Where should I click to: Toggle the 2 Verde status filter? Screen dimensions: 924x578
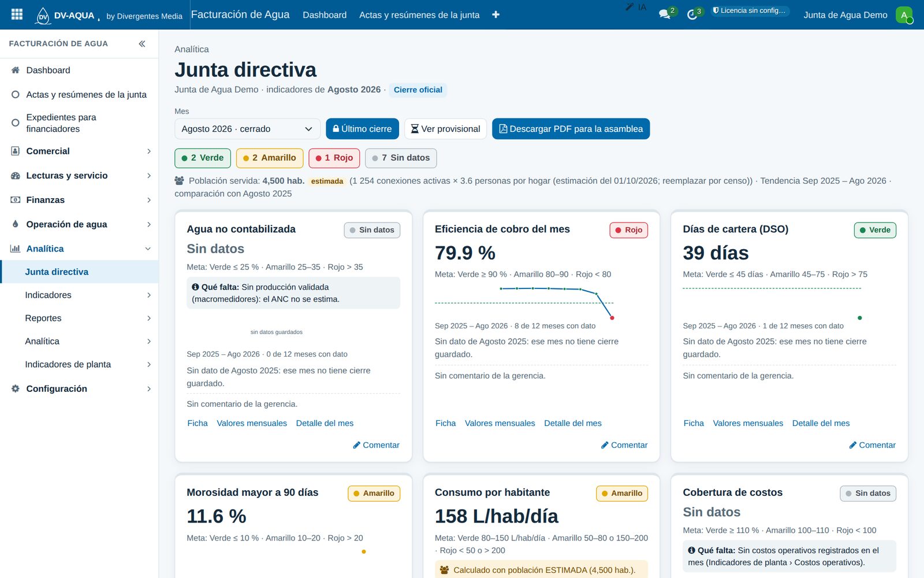(203, 158)
